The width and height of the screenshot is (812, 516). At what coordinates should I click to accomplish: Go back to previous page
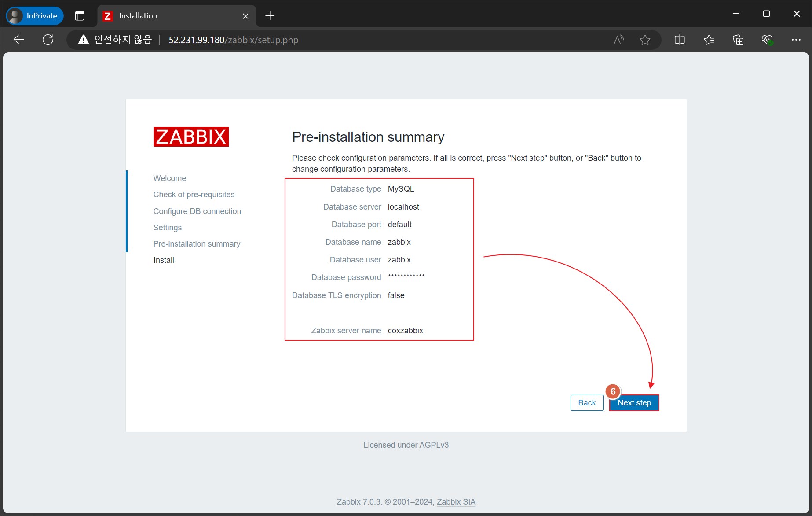tap(19, 40)
